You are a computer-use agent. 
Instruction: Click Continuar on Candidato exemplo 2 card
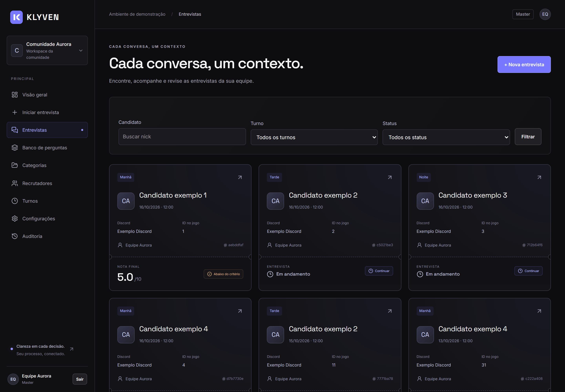379,271
